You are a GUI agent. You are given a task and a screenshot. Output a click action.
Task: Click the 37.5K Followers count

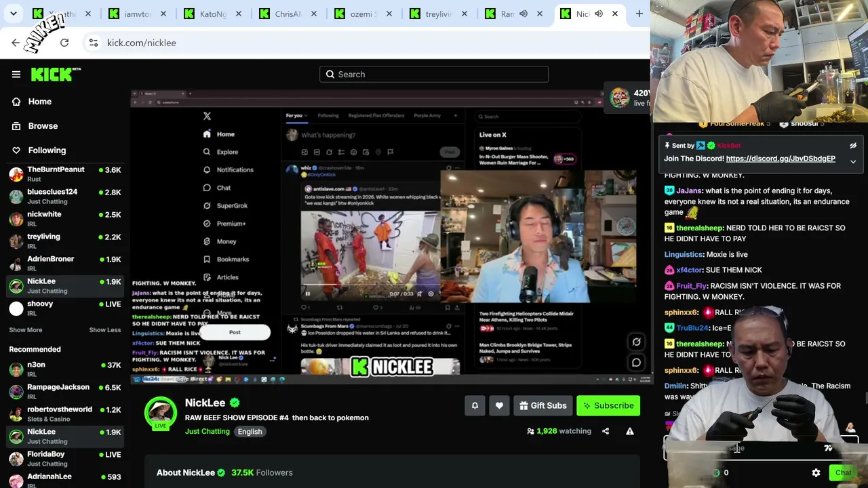(x=262, y=473)
